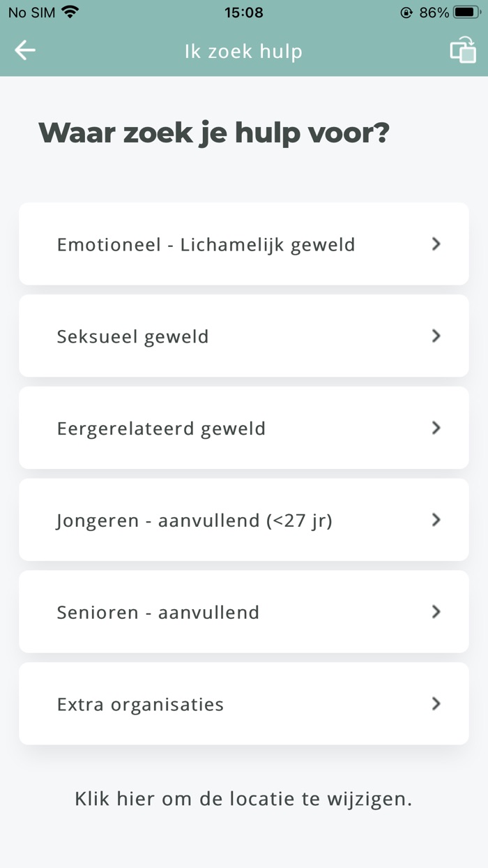Image resolution: width=488 pixels, height=868 pixels.
Task: Activate the quick-exit disguise icon top right
Action: (462, 50)
